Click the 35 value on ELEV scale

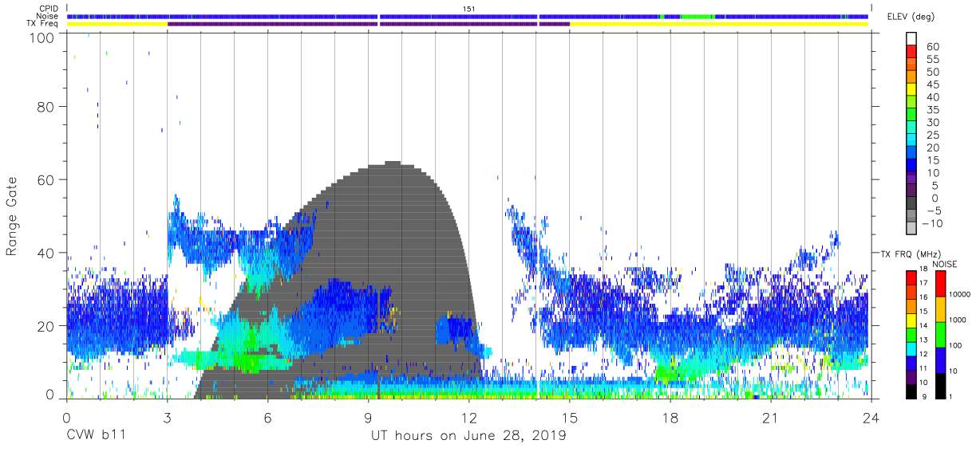pyautogui.click(x=931, y=110)
